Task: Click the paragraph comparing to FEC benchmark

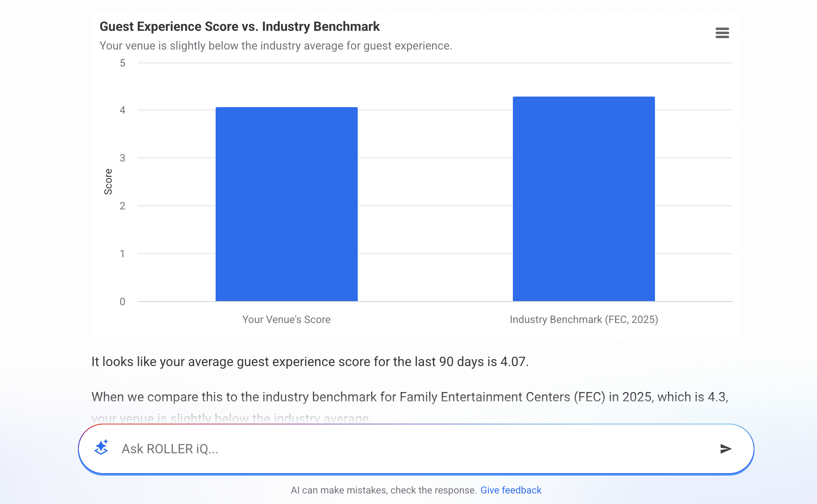Action: click(x=409, y=397)
